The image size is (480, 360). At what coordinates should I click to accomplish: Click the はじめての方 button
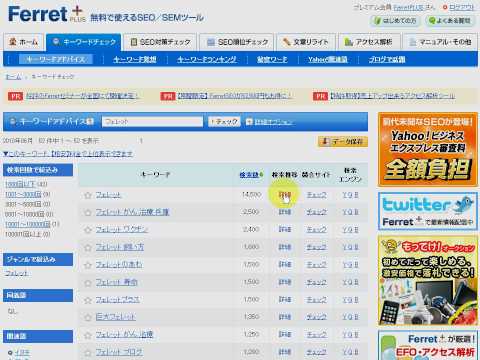coord(395,21)
